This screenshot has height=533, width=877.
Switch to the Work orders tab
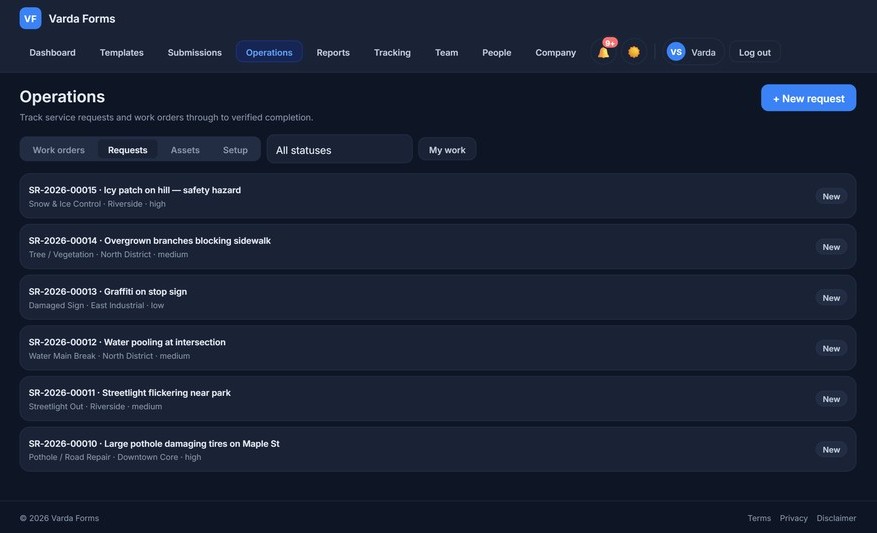(x=59, y=150)
